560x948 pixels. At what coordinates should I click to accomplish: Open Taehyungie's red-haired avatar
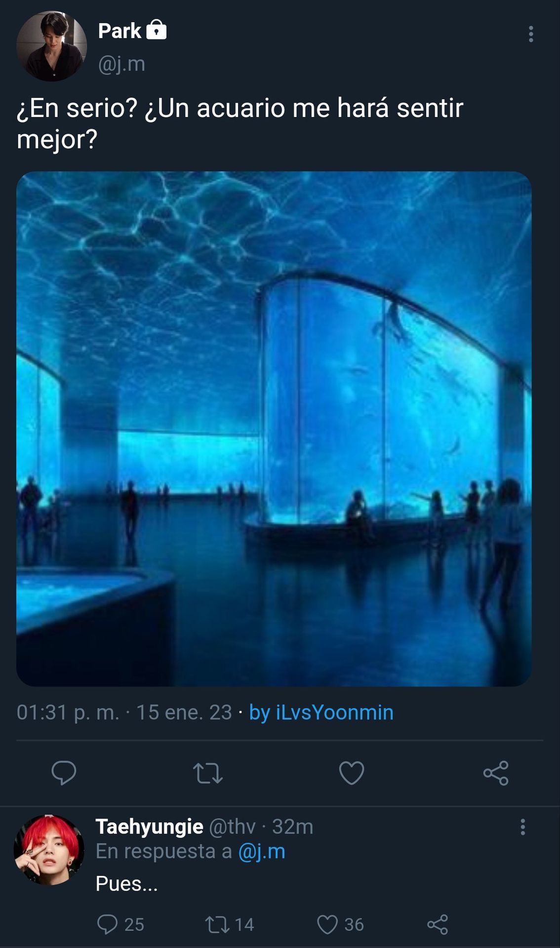click(x=48, y=849)
